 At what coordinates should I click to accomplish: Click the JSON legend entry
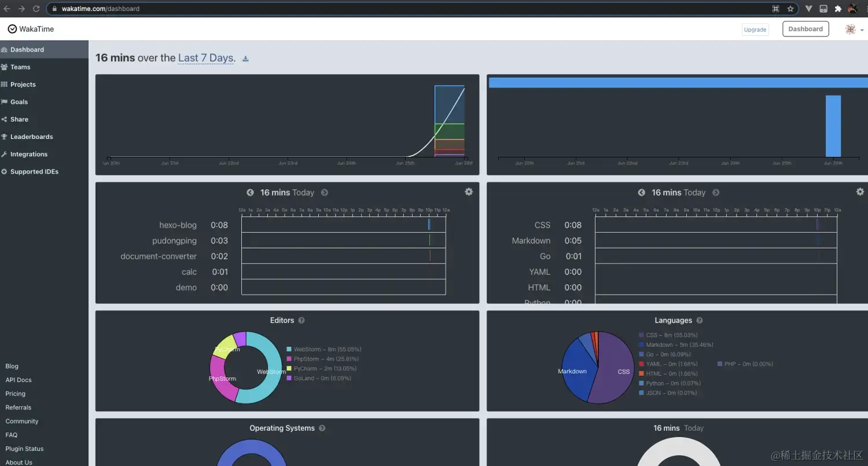(668, 393)
